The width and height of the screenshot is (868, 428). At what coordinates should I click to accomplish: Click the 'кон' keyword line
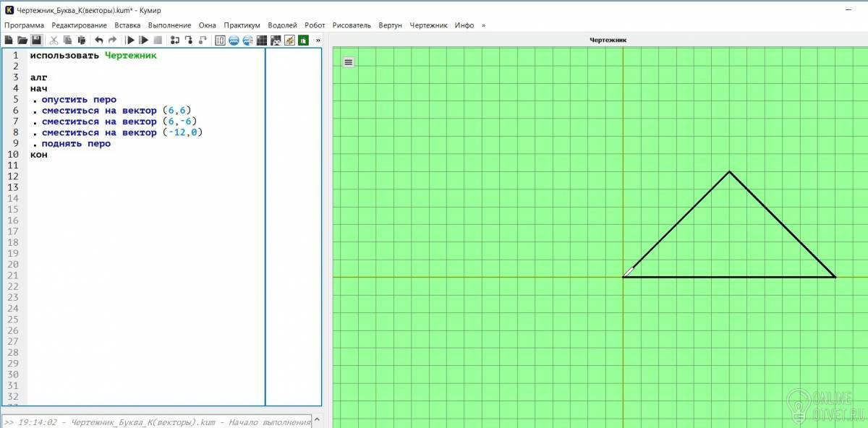38,155
